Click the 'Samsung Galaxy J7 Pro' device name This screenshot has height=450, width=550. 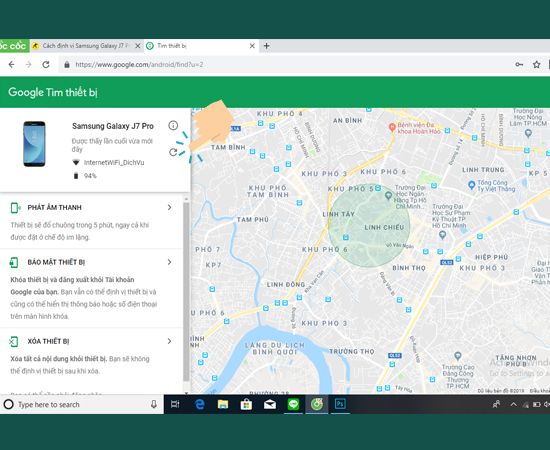pyautogui.click(x=113, y=126)
